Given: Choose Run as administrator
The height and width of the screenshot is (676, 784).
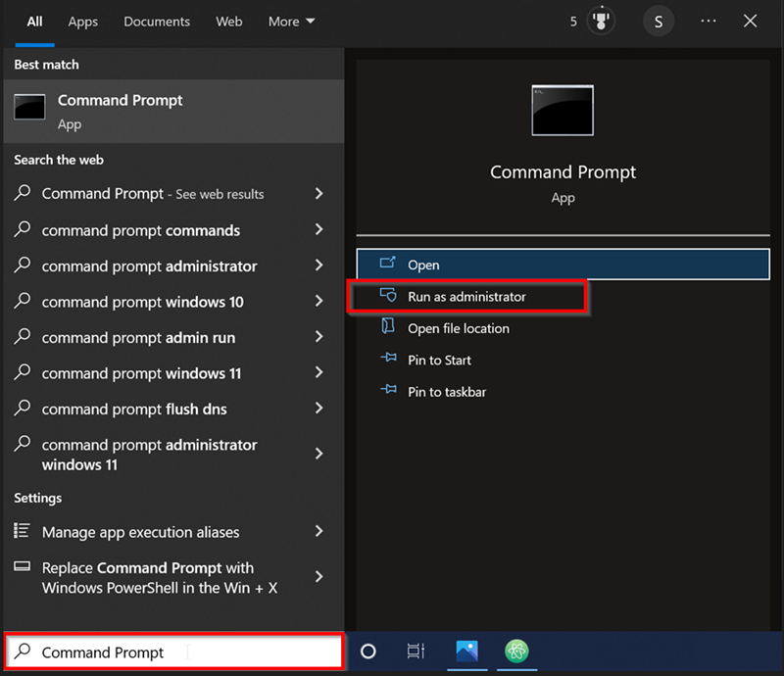Looking at the screenshot, I should pyautogui.click(x=466, y=297).
